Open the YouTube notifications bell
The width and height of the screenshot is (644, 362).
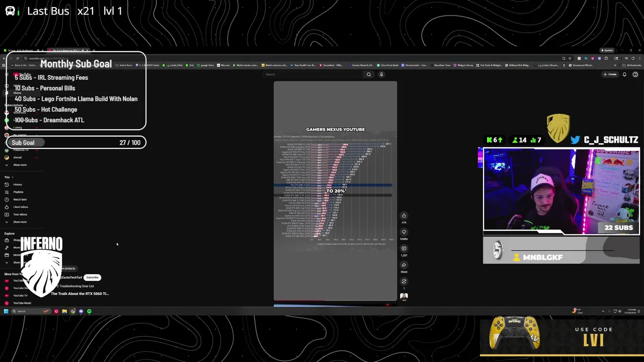point(624,74)
